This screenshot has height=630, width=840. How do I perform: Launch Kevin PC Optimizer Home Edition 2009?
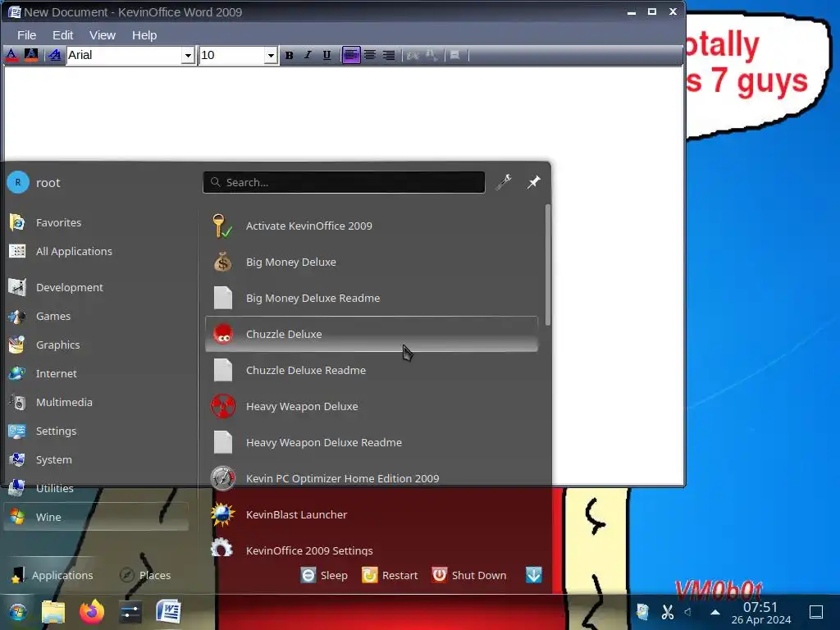coord(372,478)
